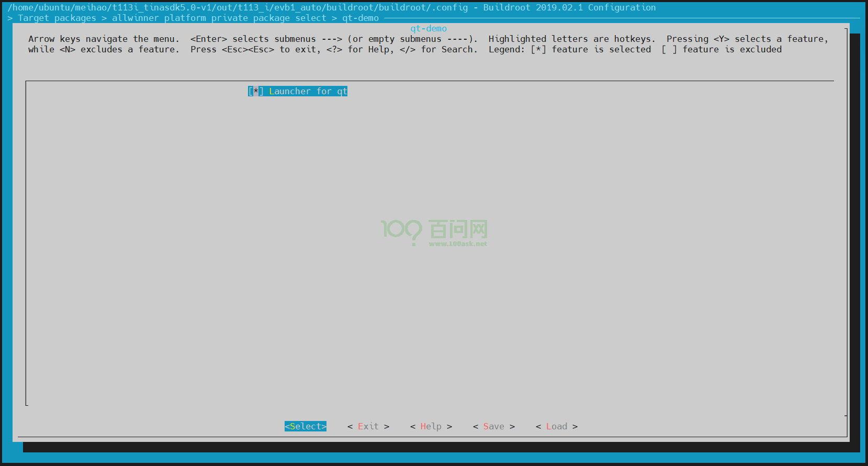Click the [*] feature is selected legend
The height and width of the screenshot is (466, 868).
[591, 50]
